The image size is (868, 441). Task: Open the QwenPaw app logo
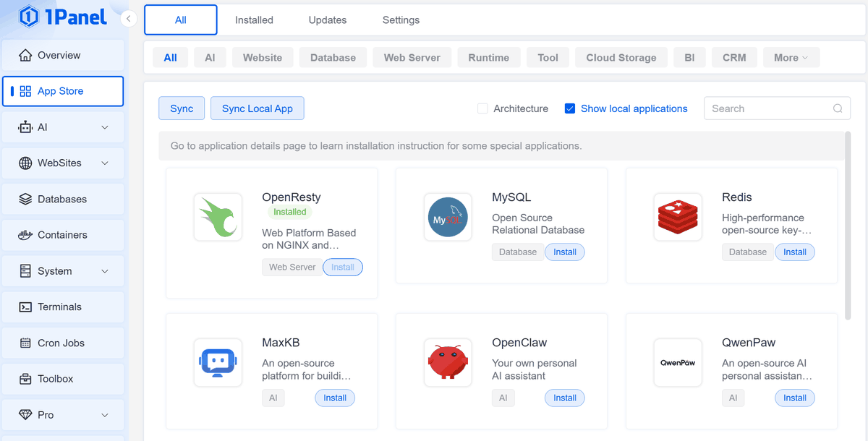[x=678, y=362]
